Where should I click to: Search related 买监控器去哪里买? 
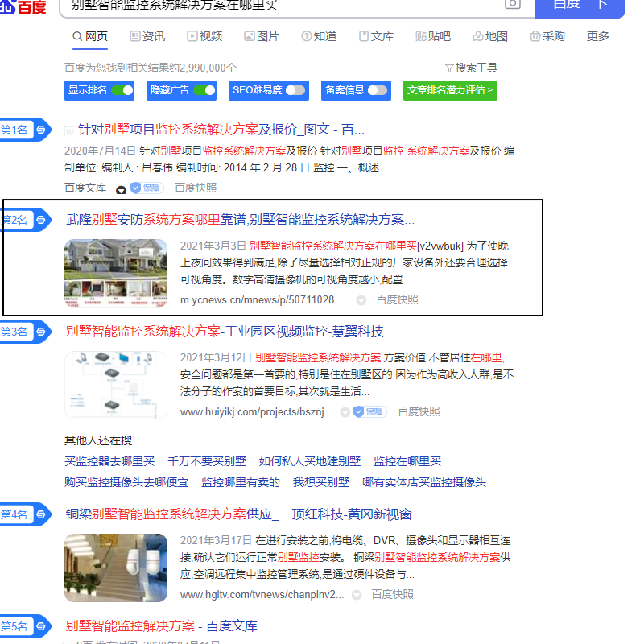109,461
